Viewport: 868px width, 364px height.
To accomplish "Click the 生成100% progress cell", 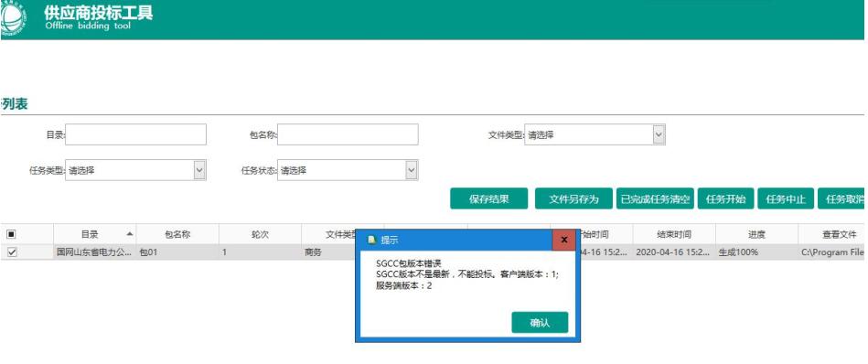I will (756, 252).
